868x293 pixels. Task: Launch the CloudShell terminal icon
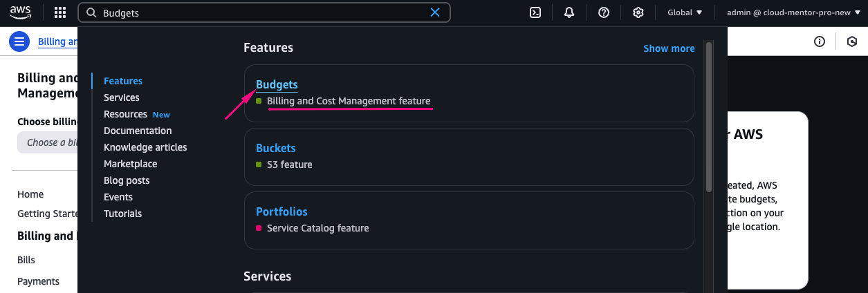pos(535,12)
